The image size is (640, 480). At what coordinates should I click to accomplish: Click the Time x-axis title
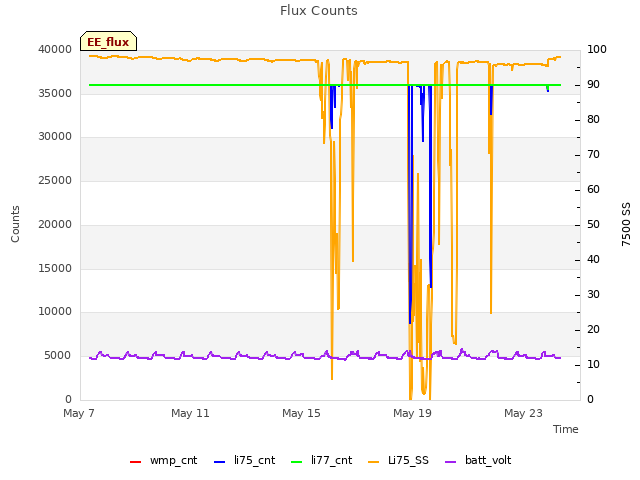566,429
